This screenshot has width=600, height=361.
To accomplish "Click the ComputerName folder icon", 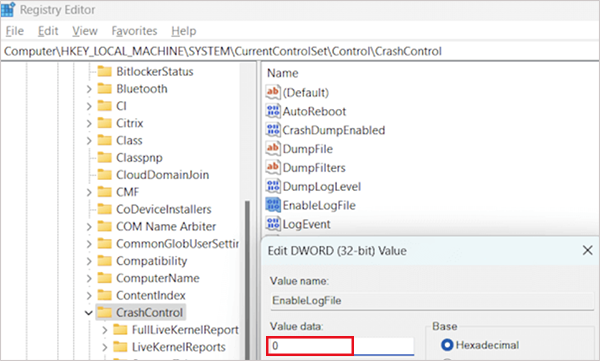I will tap(104, 278).
